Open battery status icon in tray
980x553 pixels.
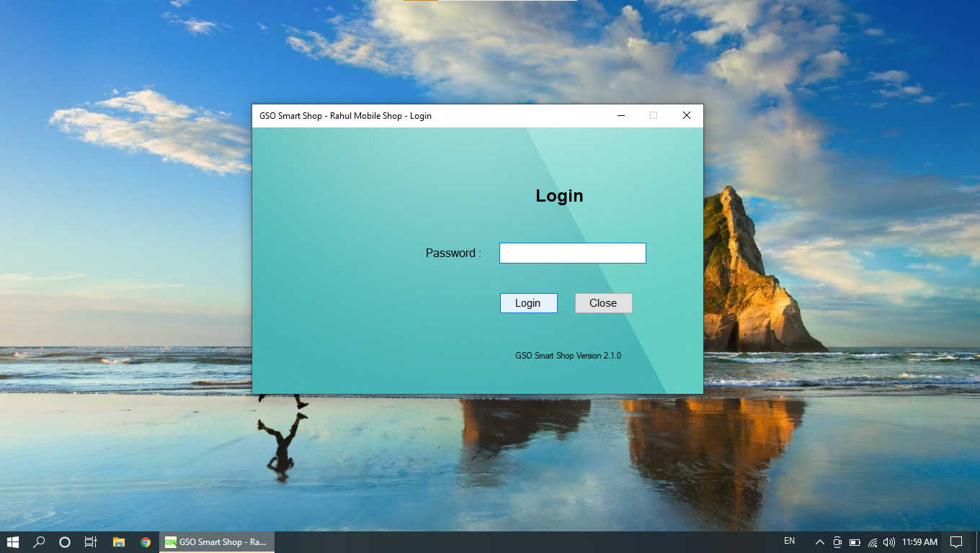[x=855, y=542]
